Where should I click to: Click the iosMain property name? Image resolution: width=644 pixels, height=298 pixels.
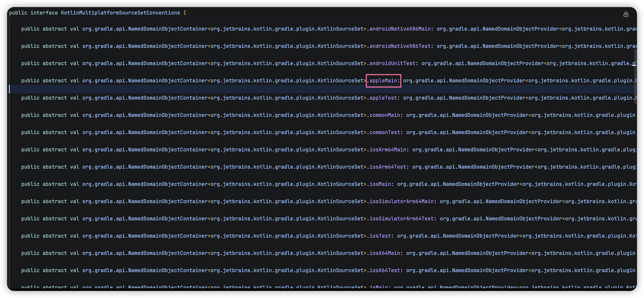coord(380,184)
